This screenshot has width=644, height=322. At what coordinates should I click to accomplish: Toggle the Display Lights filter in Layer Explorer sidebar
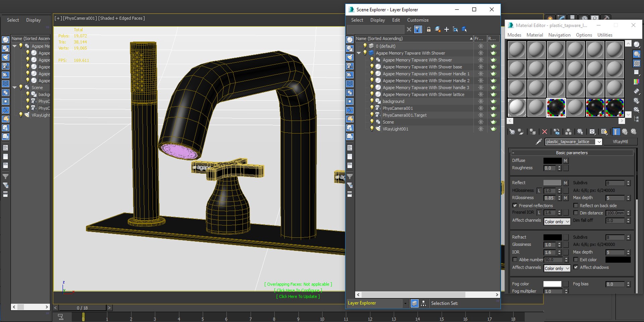[350, 57]
